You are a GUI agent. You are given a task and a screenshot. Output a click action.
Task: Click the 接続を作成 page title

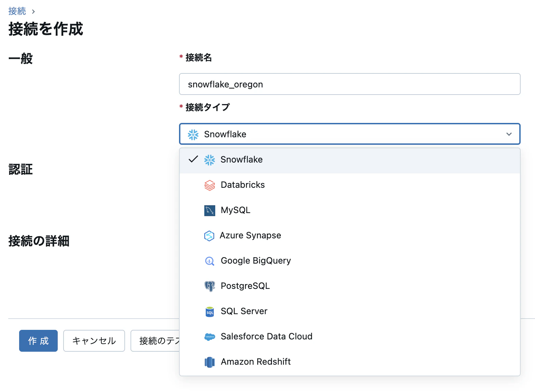pyautogui.click(x=46, y=29)
